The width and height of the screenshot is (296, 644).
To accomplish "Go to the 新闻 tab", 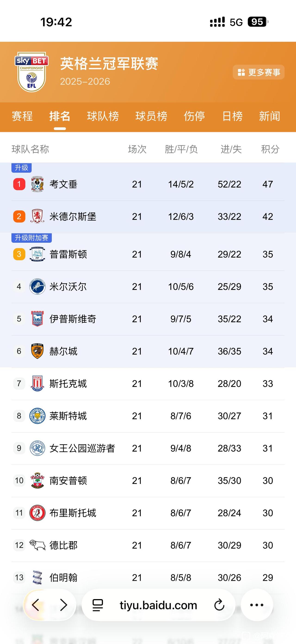I will (x=269, y=116).
